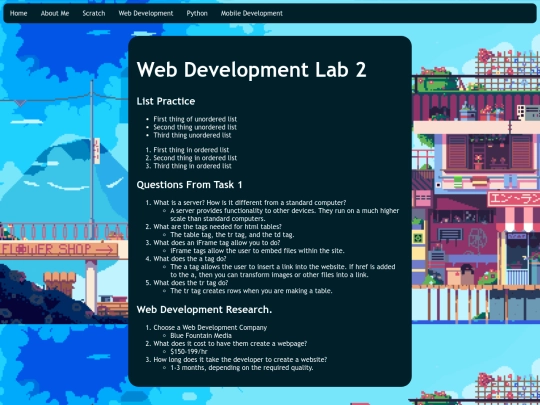
Task: Click the Web Development Research heading
Action: click(x=204, y=310)
